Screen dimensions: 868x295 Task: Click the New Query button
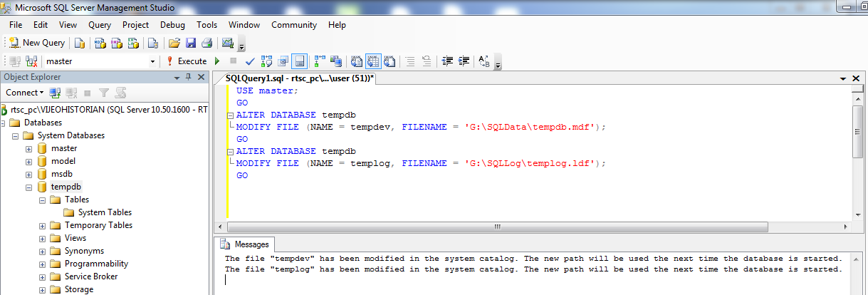pyautogui.click(x=37, y=43)
